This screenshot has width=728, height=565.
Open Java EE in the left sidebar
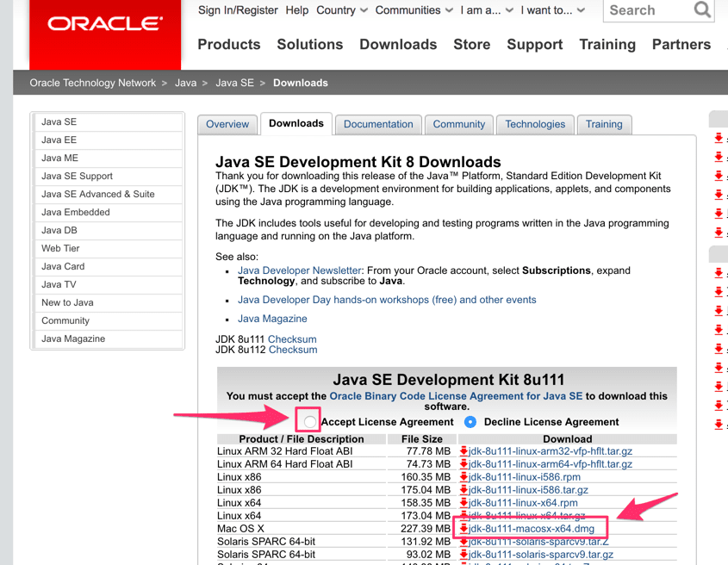pyautogui.click(x=109, y=140)
